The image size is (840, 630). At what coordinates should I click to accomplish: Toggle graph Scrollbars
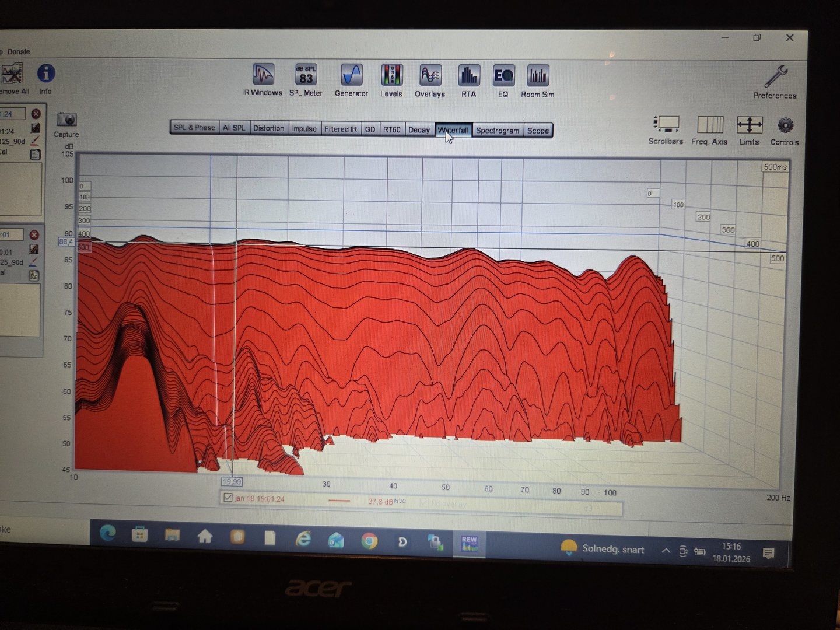[x=666, y=129]
